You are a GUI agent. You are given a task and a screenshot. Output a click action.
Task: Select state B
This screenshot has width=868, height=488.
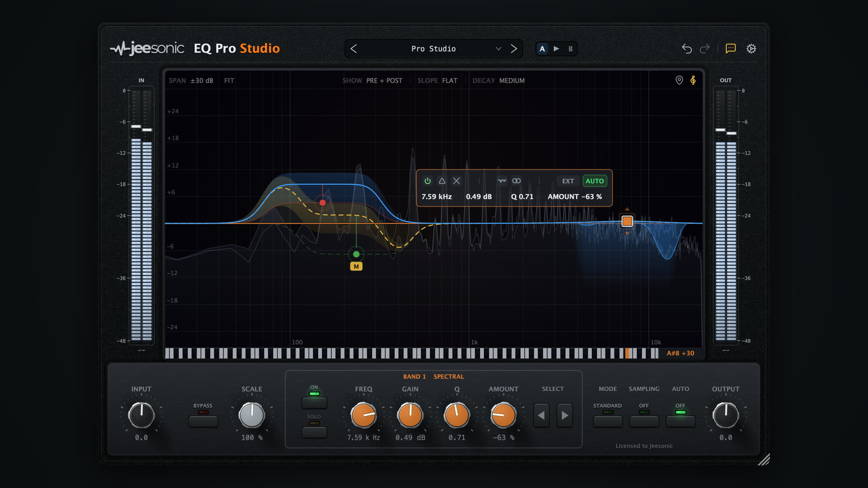pos(571,49)
